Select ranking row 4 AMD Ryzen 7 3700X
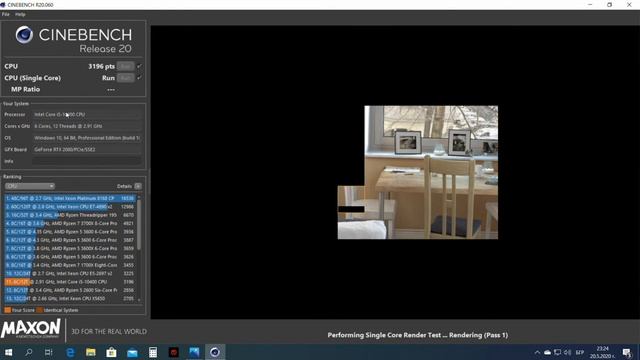 (x=70, y=223)
